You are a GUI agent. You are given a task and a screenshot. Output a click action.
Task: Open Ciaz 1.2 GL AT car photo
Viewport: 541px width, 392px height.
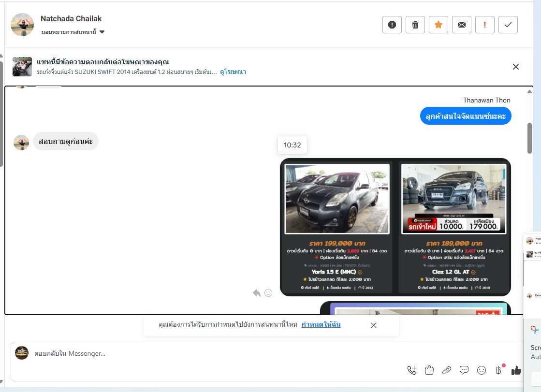[453, 199]
